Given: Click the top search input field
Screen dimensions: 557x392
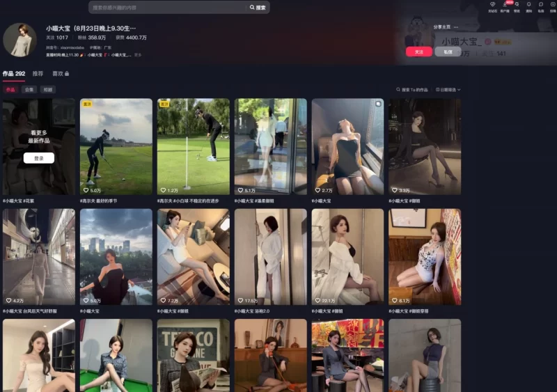Looking at the screenshot, I should point(167,8).
